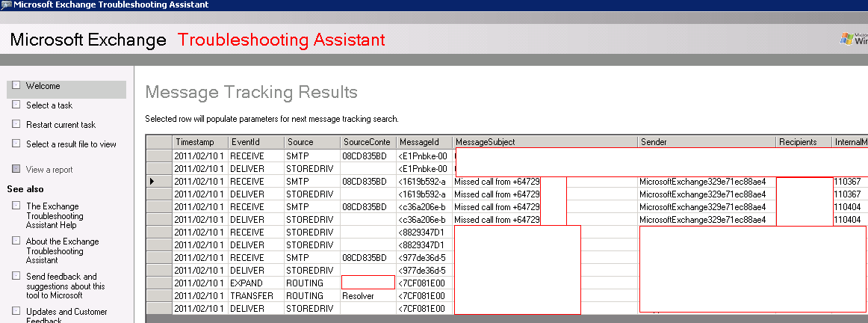The height and width of the screenshot is (323, 868).
Task: Open The Exchange Troubleshooting Assistant Help
Action: (55, 215)
